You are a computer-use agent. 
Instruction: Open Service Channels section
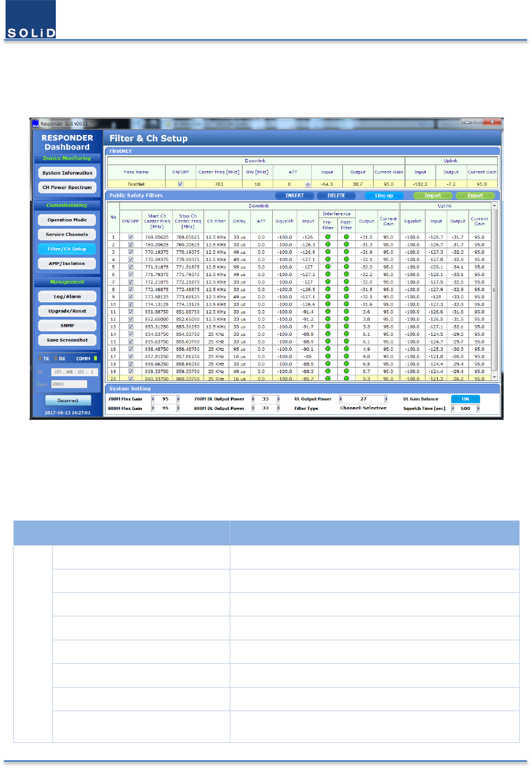tap(67, 234)
